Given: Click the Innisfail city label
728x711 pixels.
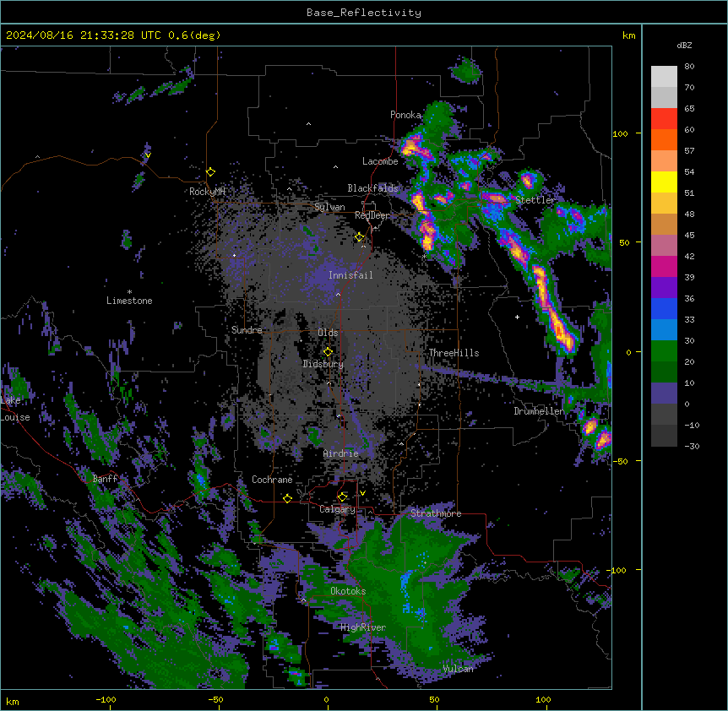Looking at the screenshot, I should pos(350,275).
